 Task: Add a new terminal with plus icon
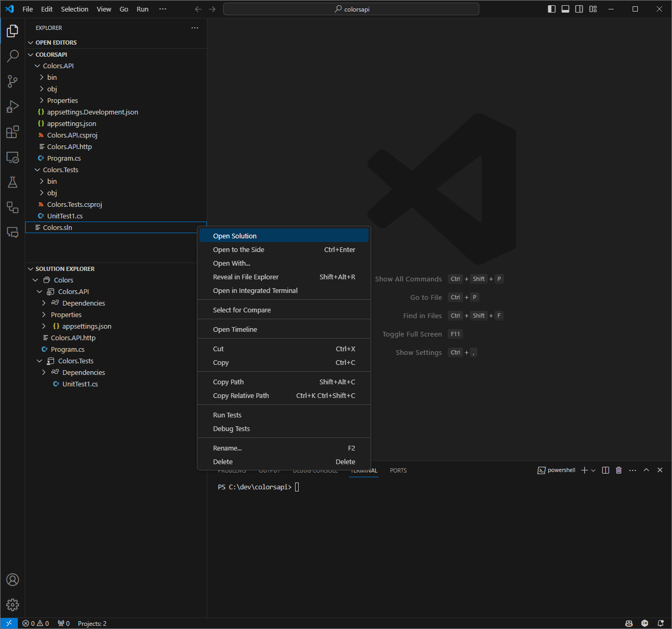[x=584, y=470]
